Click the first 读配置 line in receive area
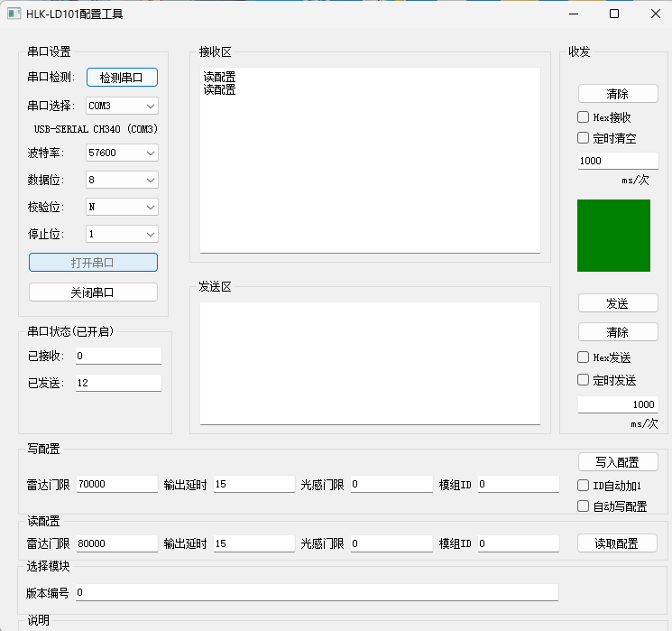The height and width of the screenshot is (631, 672). 219,78
